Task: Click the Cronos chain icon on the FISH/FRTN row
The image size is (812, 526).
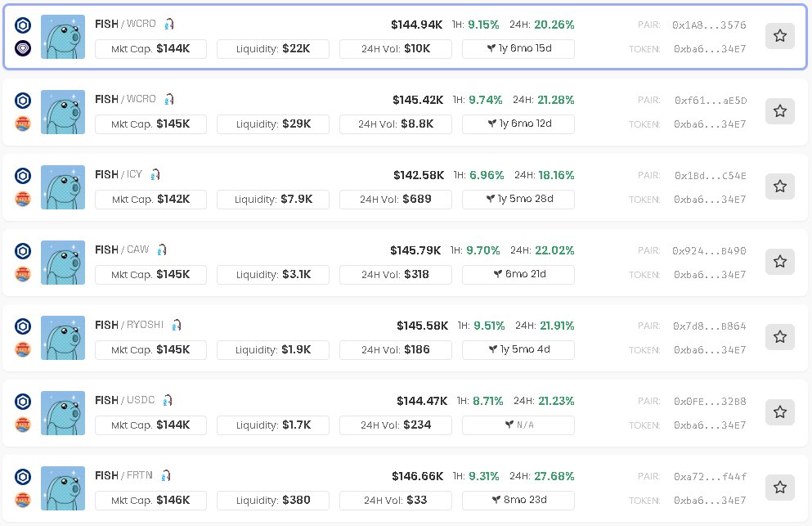Action: coord(22,476)
